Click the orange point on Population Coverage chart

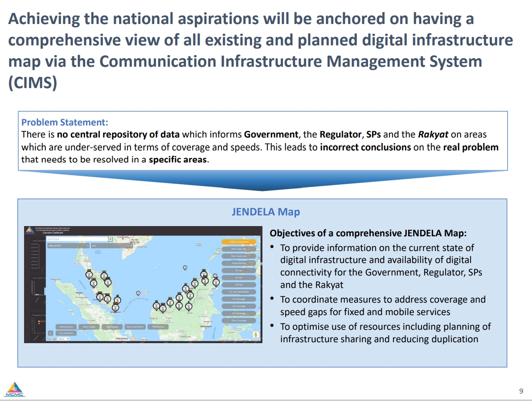click(x=40, y=321)
